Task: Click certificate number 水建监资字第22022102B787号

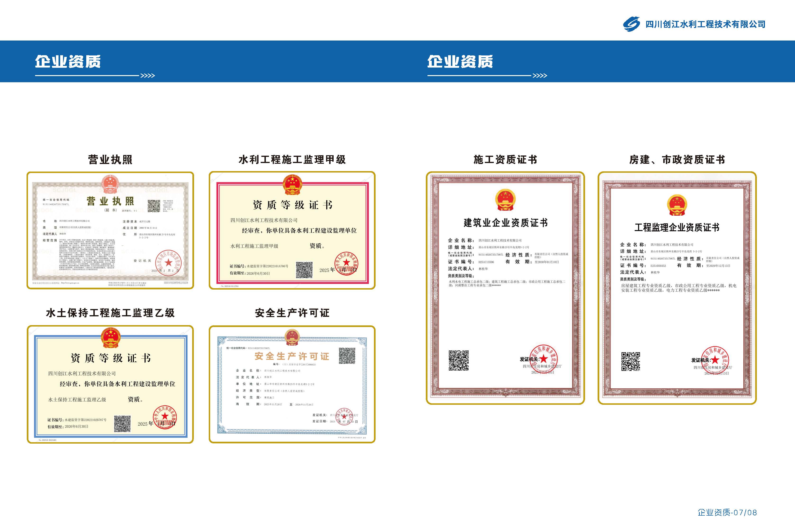Action: pyautogui.click(x=86, y=420)
